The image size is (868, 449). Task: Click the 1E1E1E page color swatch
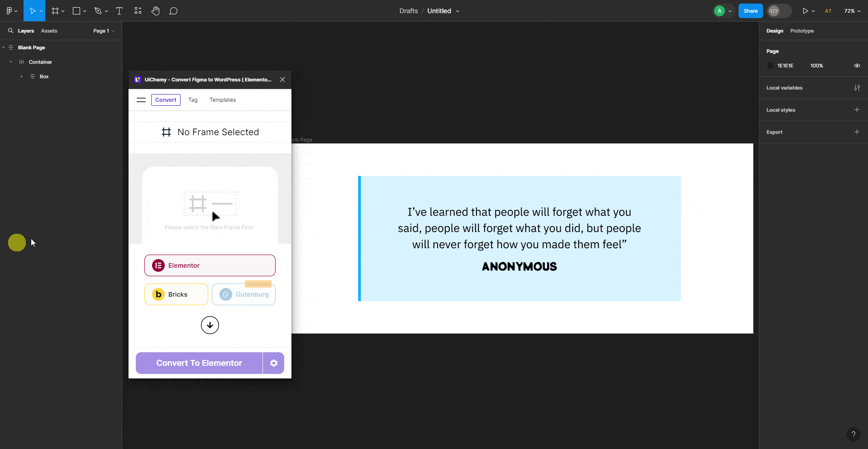point(771,66)
